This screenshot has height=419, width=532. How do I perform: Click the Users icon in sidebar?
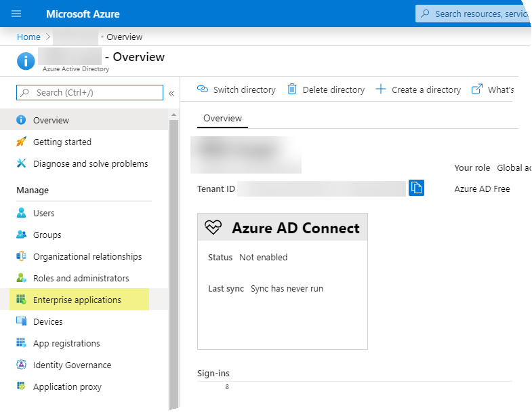(x=21, y=213)
